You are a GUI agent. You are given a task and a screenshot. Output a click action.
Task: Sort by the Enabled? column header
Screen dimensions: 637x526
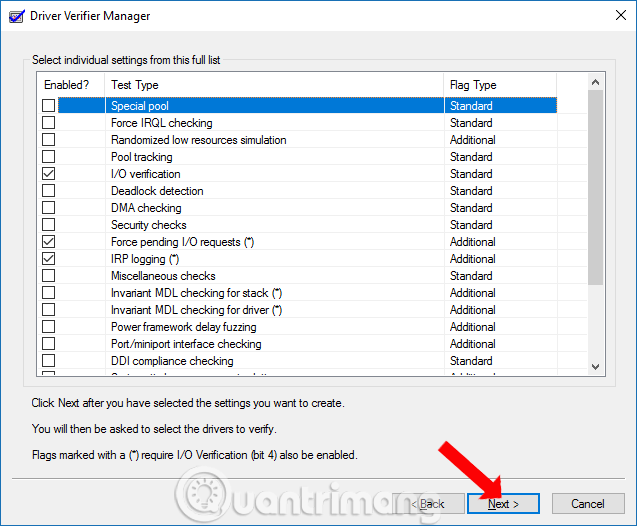click(x=71, y=85)
